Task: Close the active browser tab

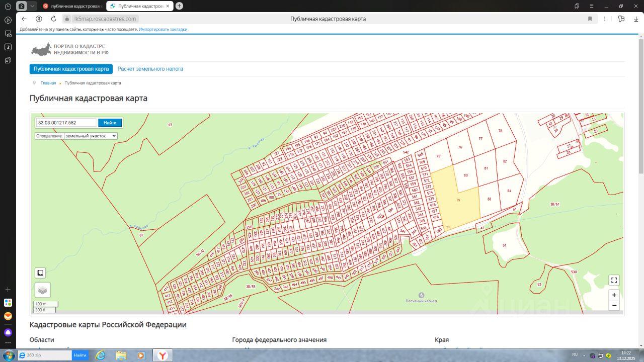Action: (168, 6)
